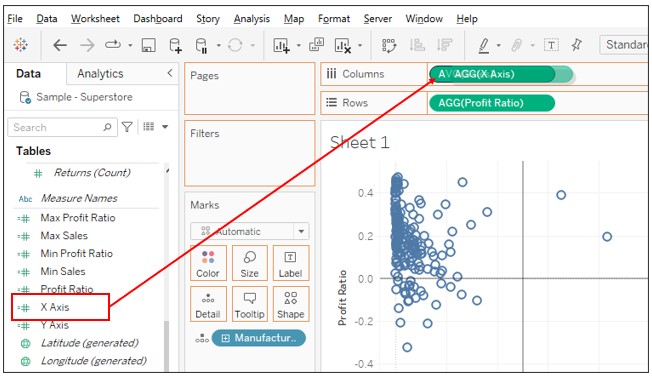Screen dimensions: 652x378
Task: Click the New Worksheet icon
Action: click(x=281, y=45)
